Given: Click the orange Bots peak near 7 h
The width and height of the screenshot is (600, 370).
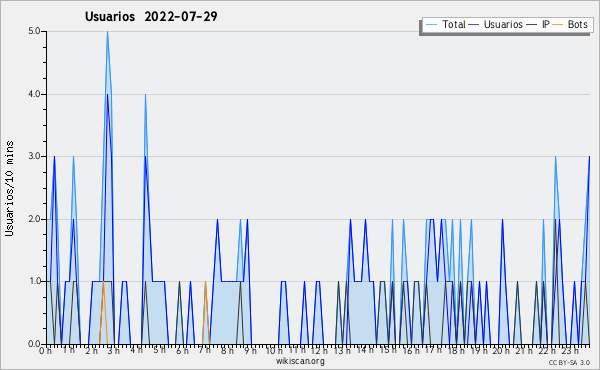Looking at the screenshot, I should pyautogui.click(x=205, y=282).
